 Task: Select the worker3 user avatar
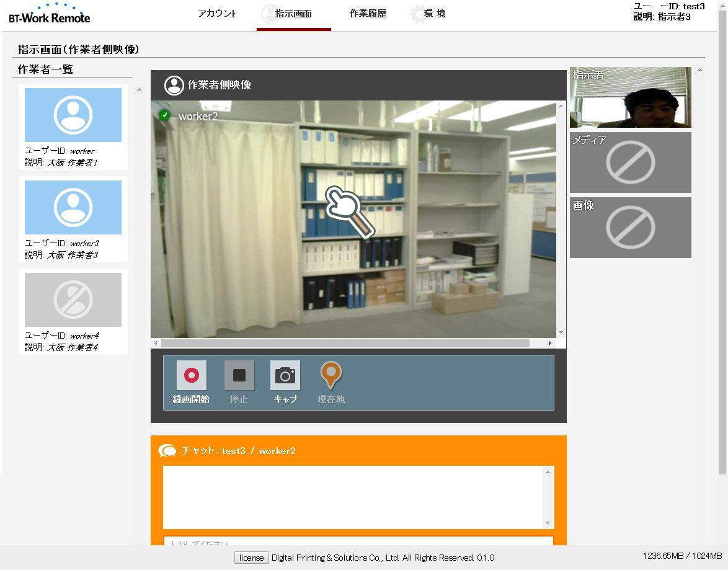(73, 208)
